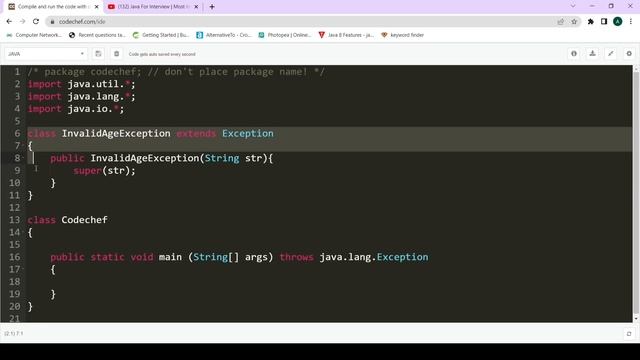Click on super(str); statement
This screenshot has height=360, width=640.
104,171
